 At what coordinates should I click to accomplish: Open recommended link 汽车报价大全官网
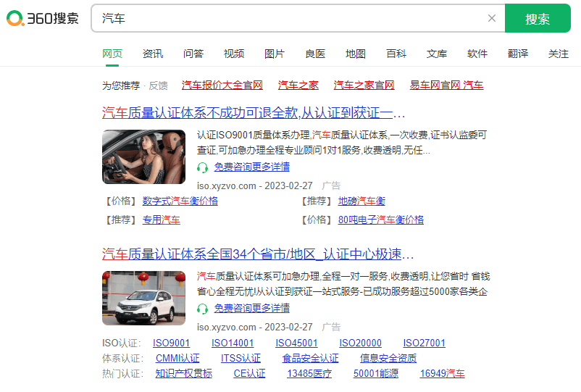[222, 86]
